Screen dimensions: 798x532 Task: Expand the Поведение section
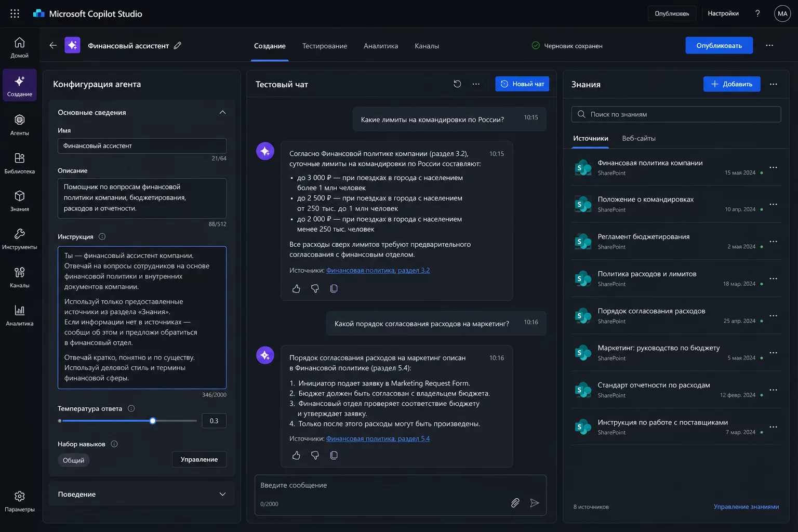click(222, 494)
